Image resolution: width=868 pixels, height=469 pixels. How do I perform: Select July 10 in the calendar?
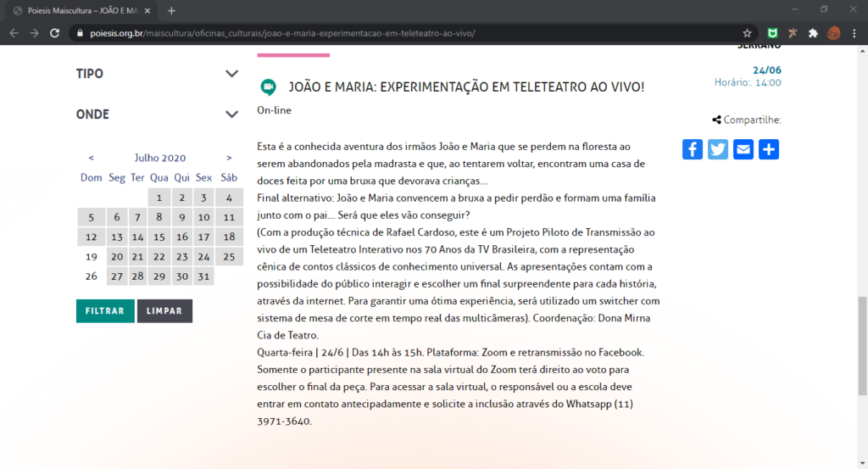pyautogui.click(x=203, y=217)
